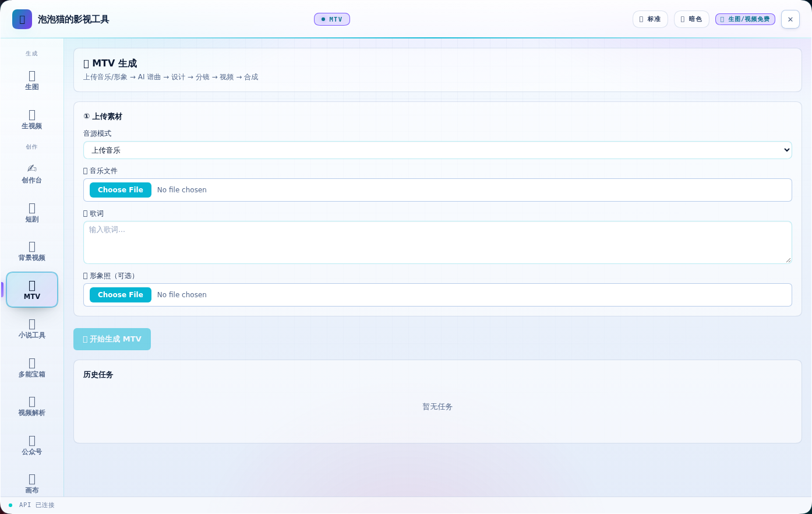Viewport: 812px width, 514px height.
Task: Open the 生图 image generation tool
Action: pos(32,80)
